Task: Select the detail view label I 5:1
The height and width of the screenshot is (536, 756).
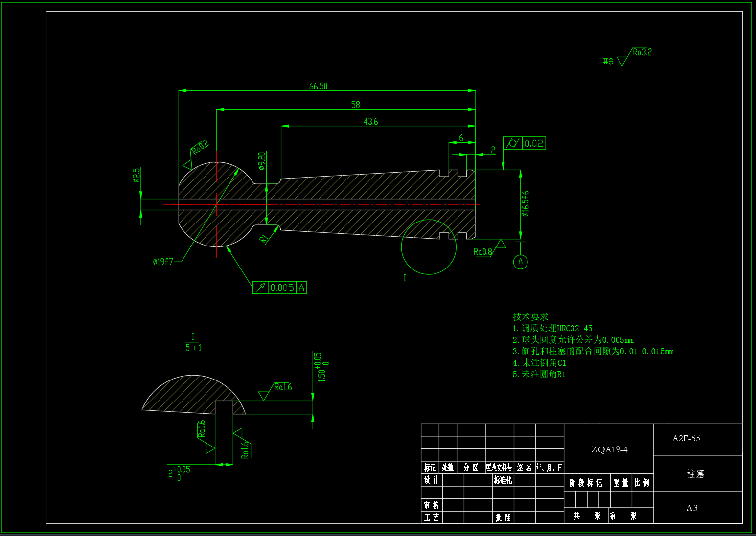Action: (193, 342)
